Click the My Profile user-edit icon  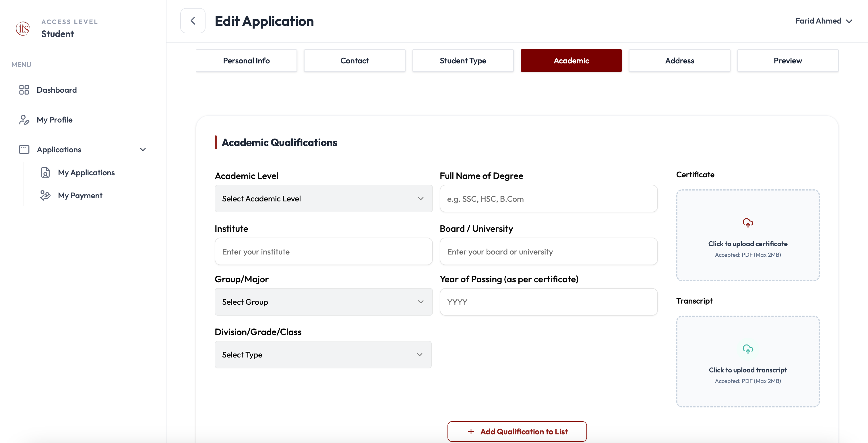pyautogui.click(x=24, y=120)
